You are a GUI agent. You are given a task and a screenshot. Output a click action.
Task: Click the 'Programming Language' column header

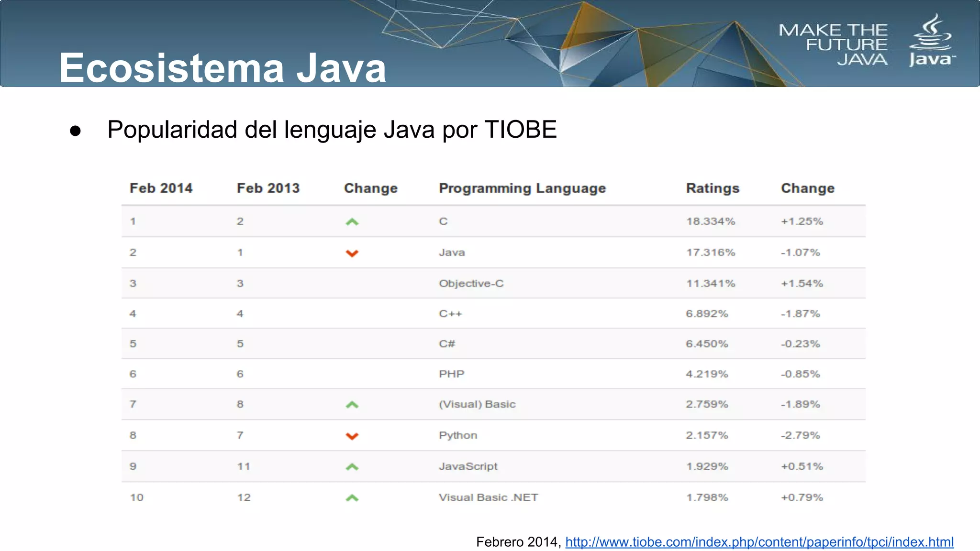[x=523, y=188]
